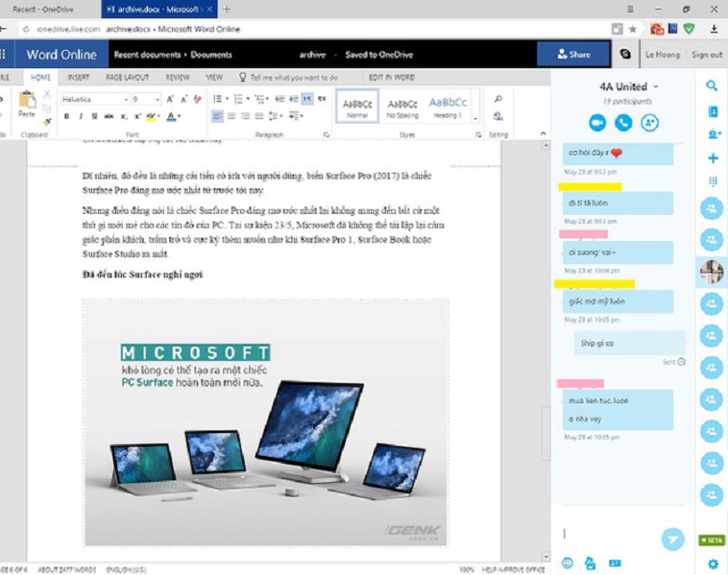Image resolution: width=728 pixels, height=575 pixels.
Task: Toggle Align Left paragraph alignment
Action: point(217,116)
